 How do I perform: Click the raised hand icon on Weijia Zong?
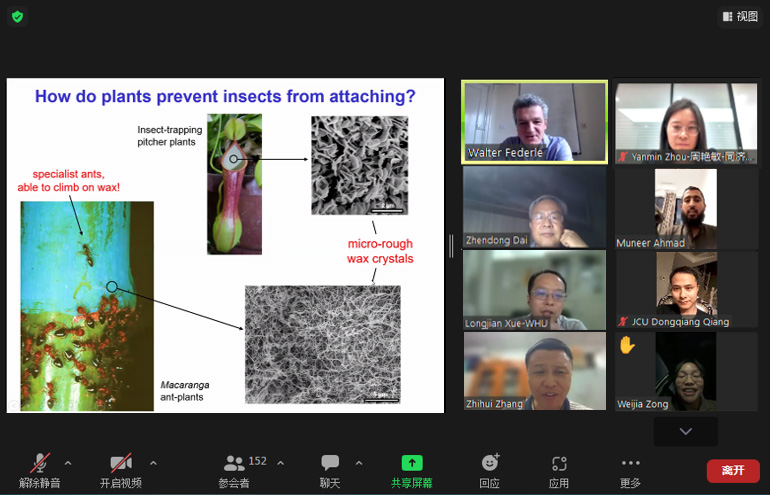click(627, 345)
